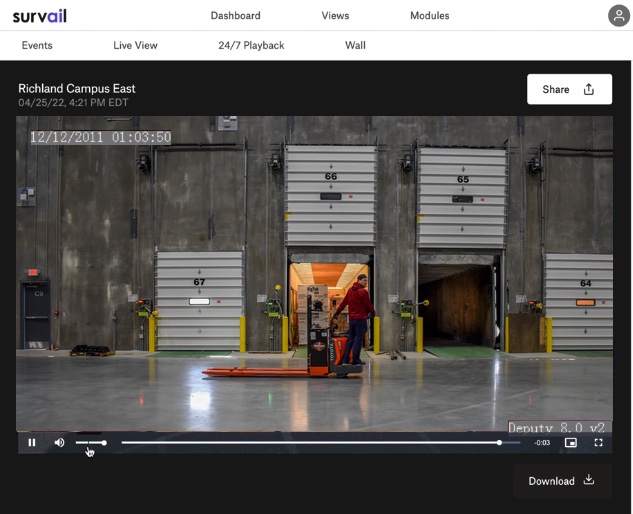Click the Download button

click(x=561, y=481)
